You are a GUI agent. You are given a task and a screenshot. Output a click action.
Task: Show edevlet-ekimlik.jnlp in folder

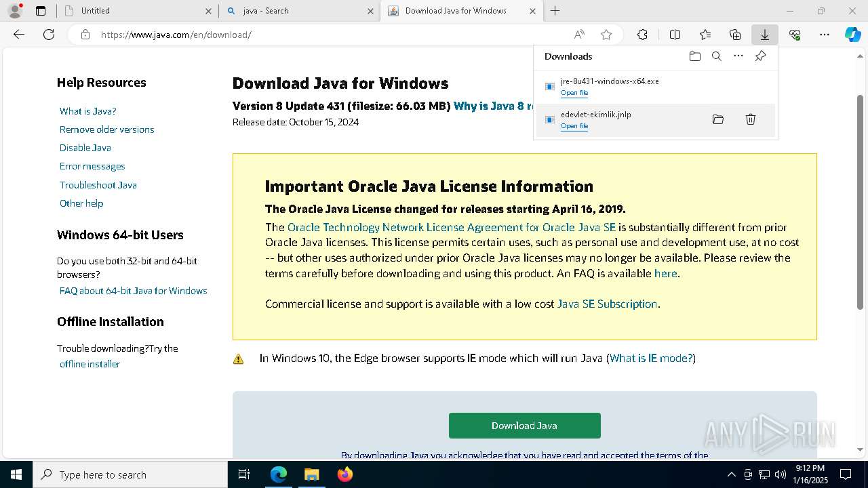pos(717,119)
